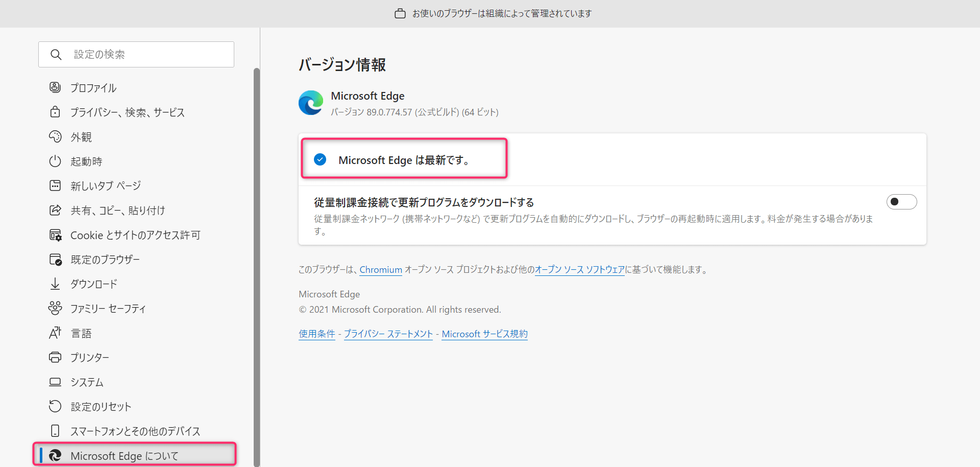The height and width of the screenshot is (467, 980).
Task: Click the Profile (プロファイル) sidebar icon
Action: [x=55, y=87]
